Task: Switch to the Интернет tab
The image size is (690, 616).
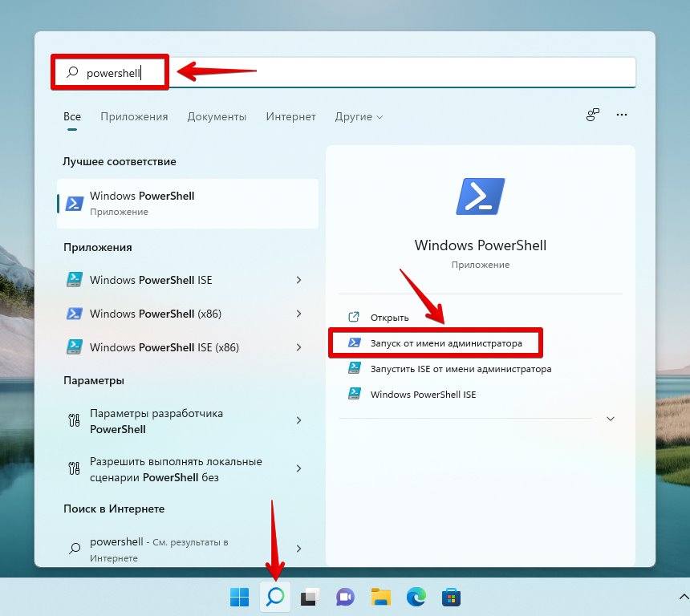Action: click(x=290, y=116)
